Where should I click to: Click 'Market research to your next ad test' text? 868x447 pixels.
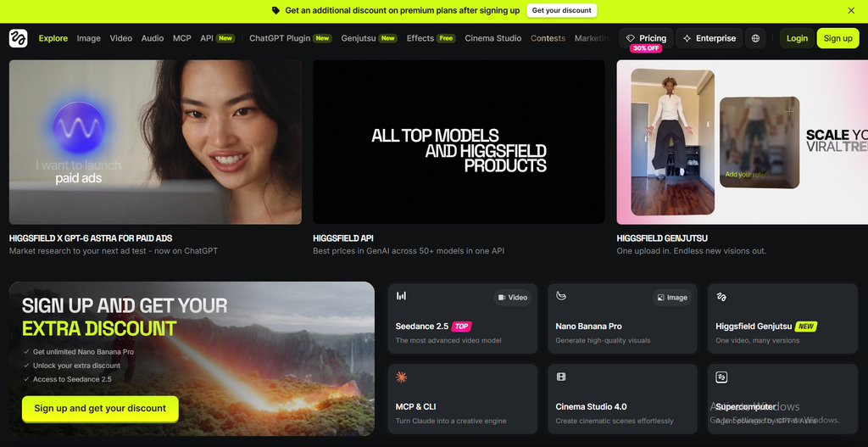tap(114, 251)
